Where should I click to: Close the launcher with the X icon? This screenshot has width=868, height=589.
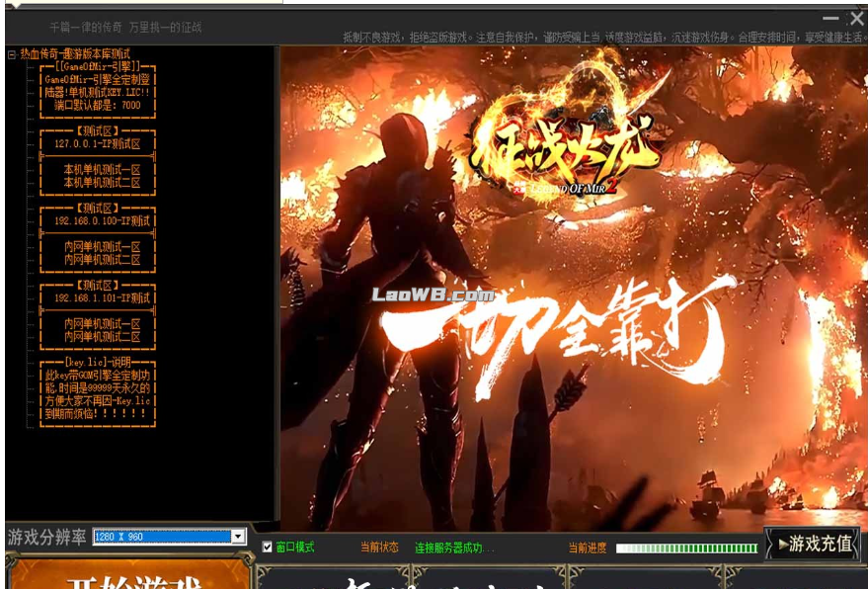point(857,19)
